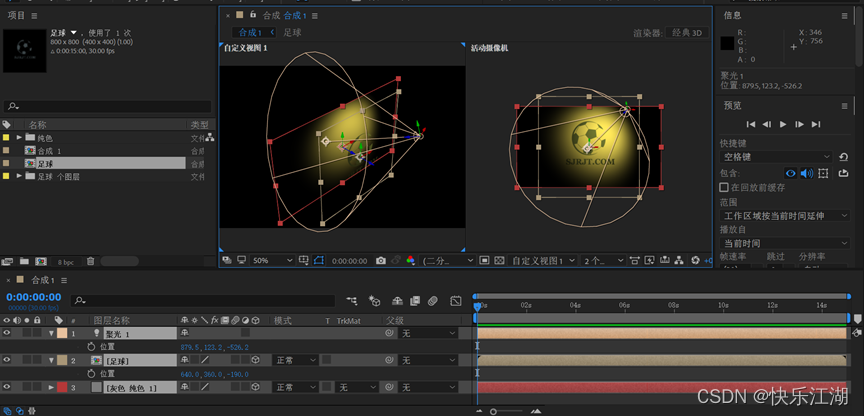Open the 自定义视图 1 3D view dropdown
Viewport: 864px width, 416px height.
click(x=543, y=261)
